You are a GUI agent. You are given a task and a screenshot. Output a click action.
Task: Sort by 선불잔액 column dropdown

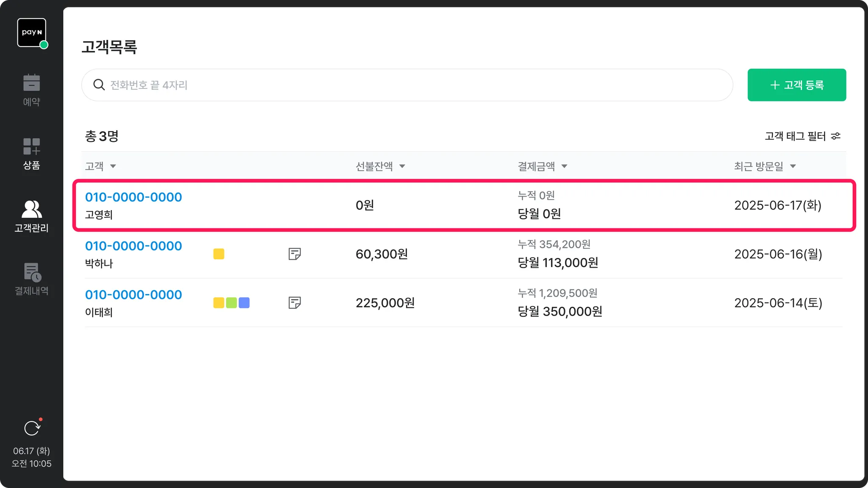402,166
